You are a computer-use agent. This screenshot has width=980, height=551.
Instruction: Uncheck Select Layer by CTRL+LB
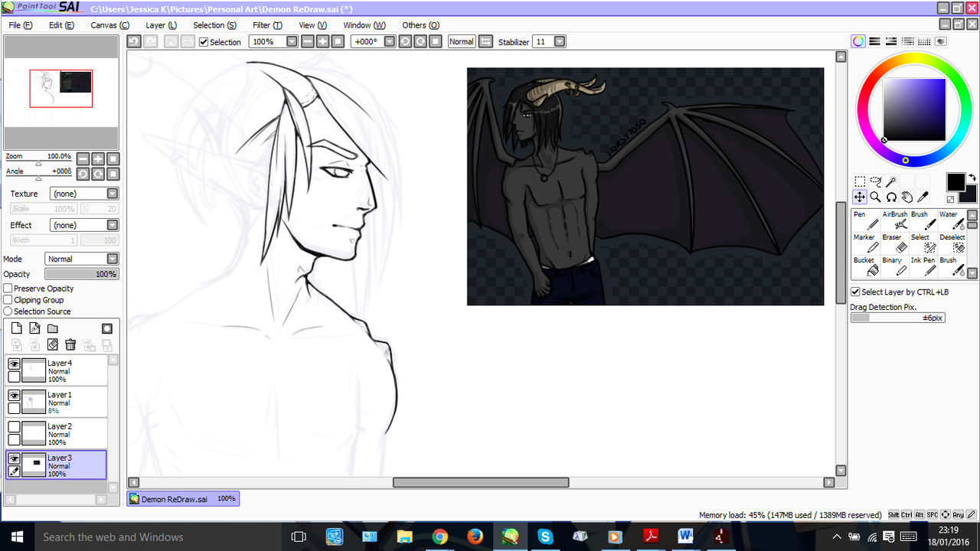[x=855, y=292]
